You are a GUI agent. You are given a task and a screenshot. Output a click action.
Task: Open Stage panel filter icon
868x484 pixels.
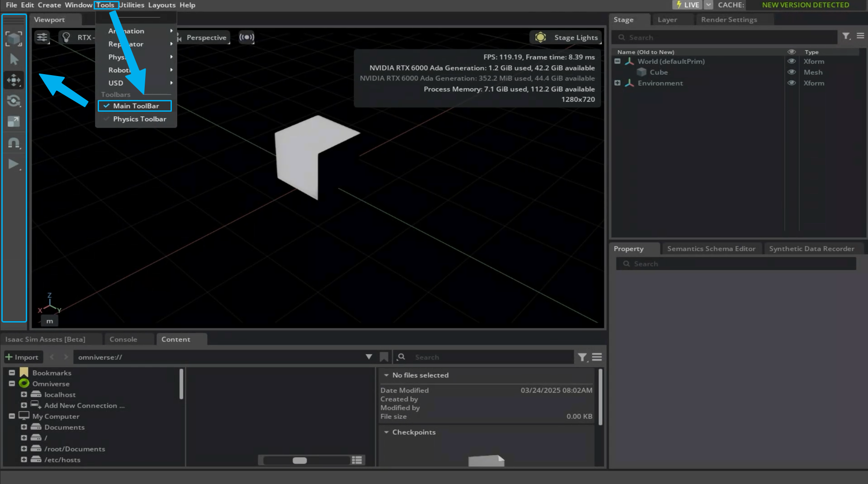tap(846, 36)
